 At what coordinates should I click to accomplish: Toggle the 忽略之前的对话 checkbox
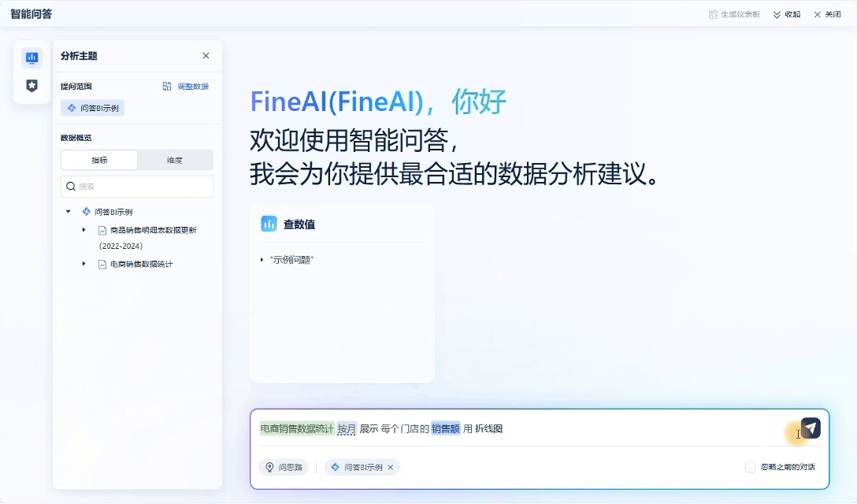click(750, 467)
